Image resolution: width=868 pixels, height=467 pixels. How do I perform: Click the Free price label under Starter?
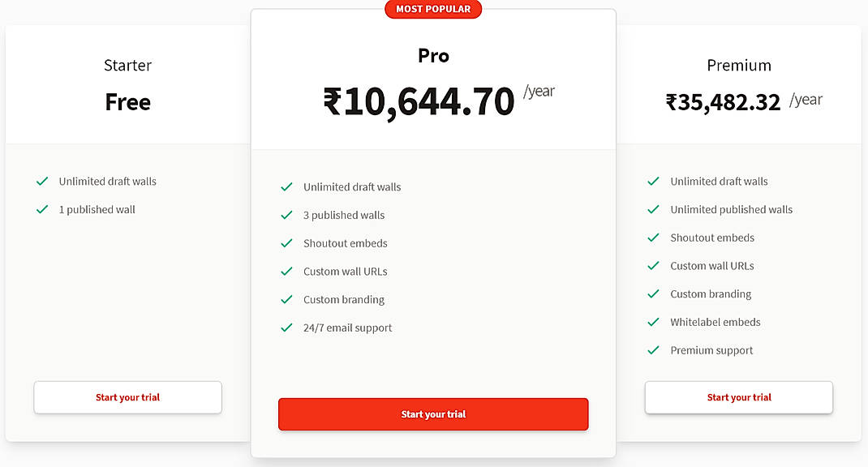pos(127,102)
